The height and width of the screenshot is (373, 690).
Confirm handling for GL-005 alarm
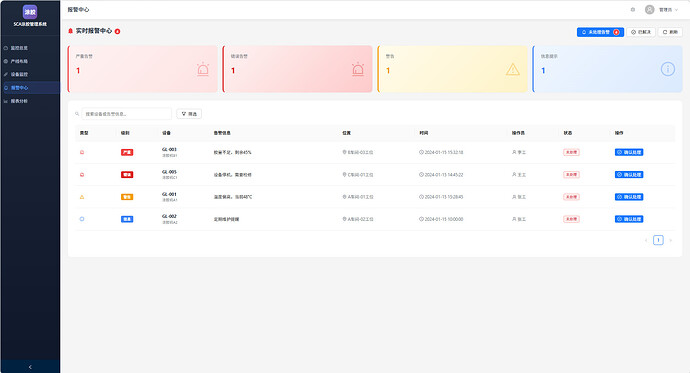coord(629,175)
